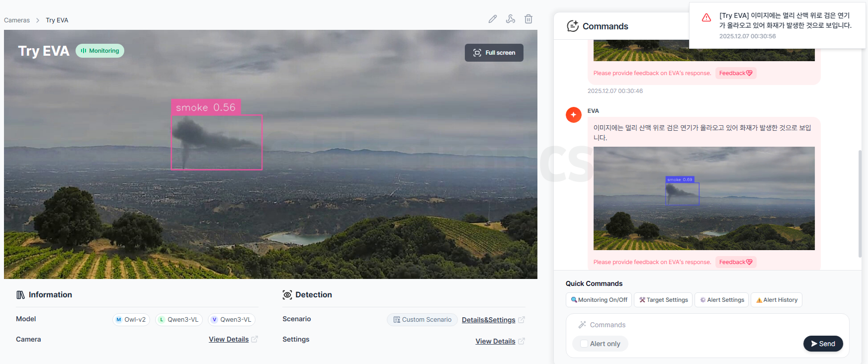
Task: Click the red alert warning triangle icon
Action: (706, 18)
